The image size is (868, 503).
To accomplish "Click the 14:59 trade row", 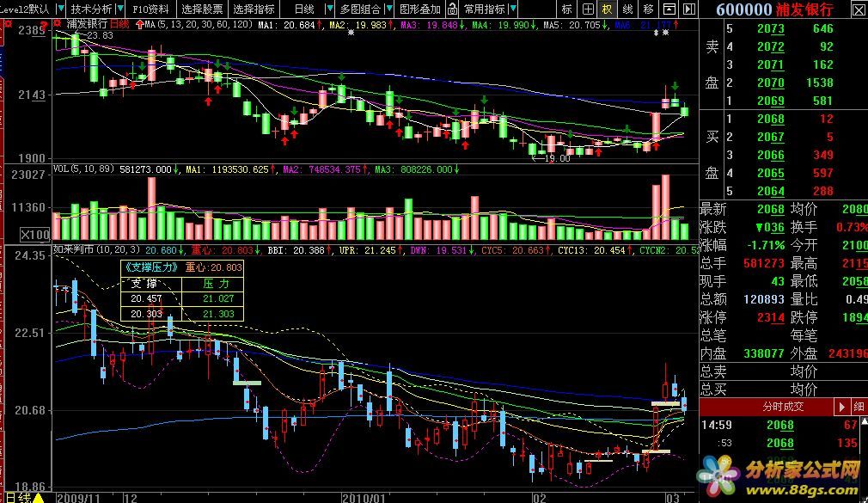I will coord(779,425).
